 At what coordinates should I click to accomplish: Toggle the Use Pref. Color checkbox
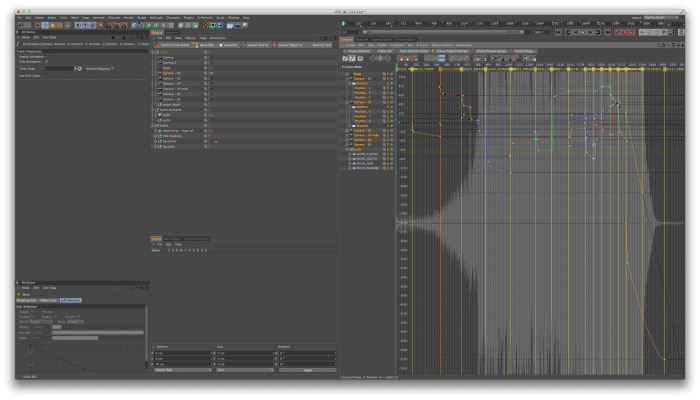[46, 75]
